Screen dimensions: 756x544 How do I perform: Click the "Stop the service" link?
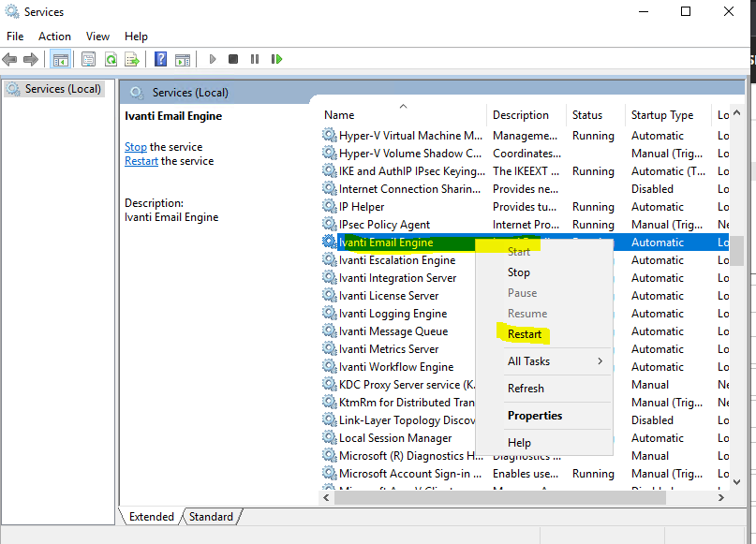[x=136, y=146]
